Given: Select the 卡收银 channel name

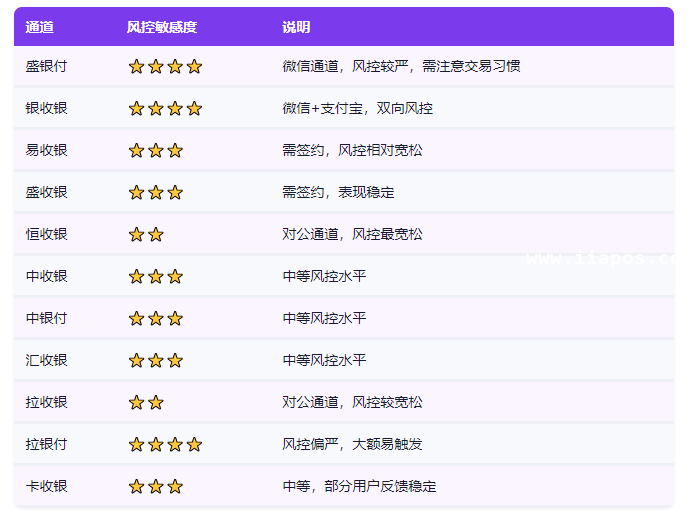Looking at the screenshot, I should point(46,486).
